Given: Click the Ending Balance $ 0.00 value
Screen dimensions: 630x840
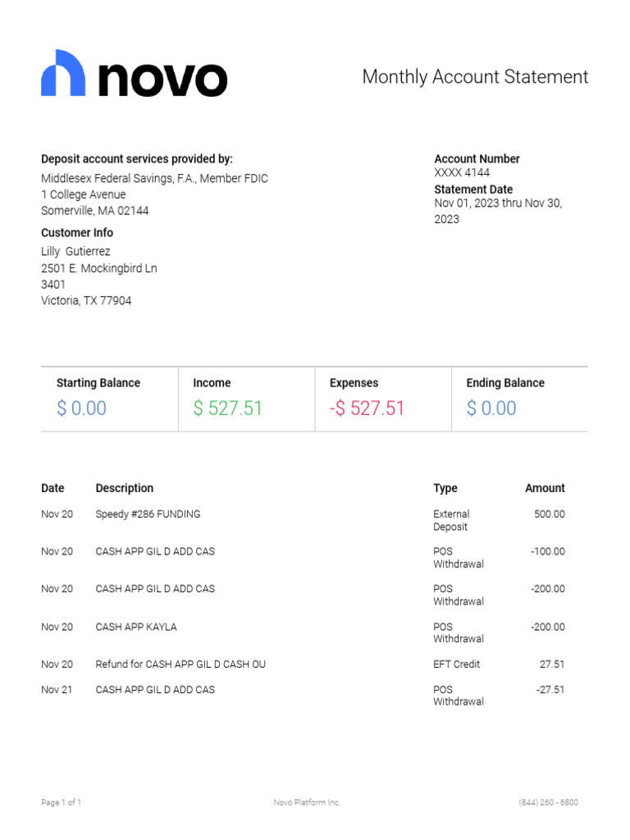Looking at the screenshot, I should (491, 409).
